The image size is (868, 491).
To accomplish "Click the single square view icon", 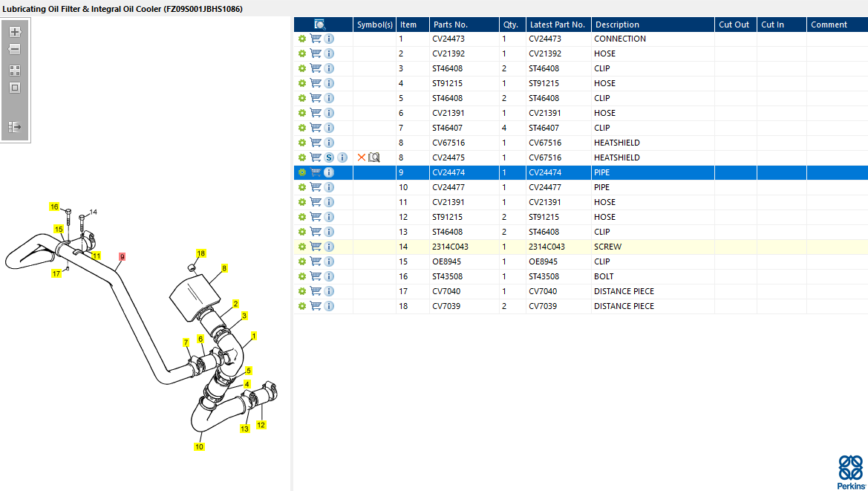I will pos(15,88).
